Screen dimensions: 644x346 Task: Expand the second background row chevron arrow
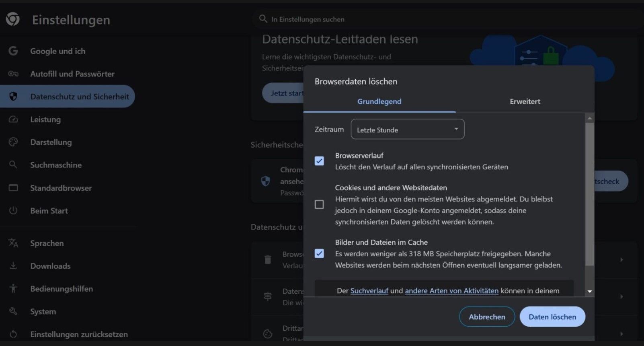point(621,297)
